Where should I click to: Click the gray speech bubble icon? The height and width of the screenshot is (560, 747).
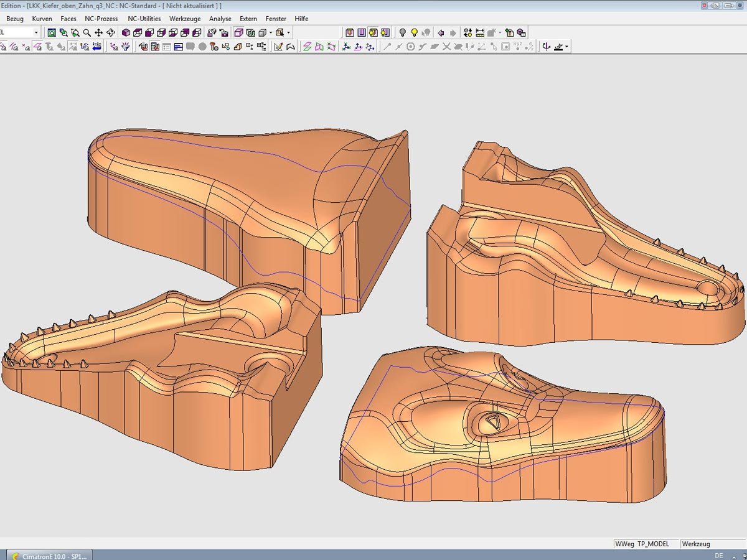tap(190, 46)
